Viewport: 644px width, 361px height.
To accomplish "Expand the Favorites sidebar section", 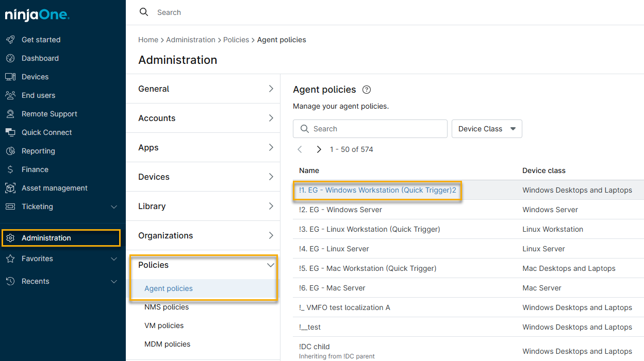I will coord(114,259).
